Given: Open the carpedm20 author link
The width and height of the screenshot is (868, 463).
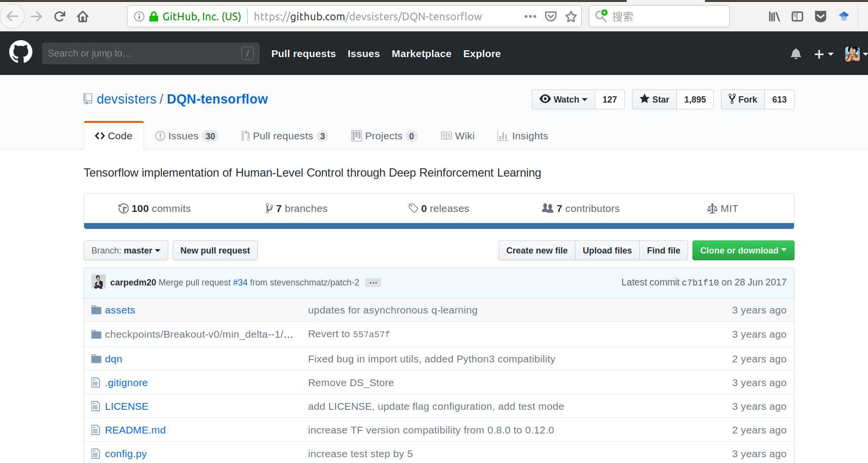Looking at the screenshot, I should point(133,283).
